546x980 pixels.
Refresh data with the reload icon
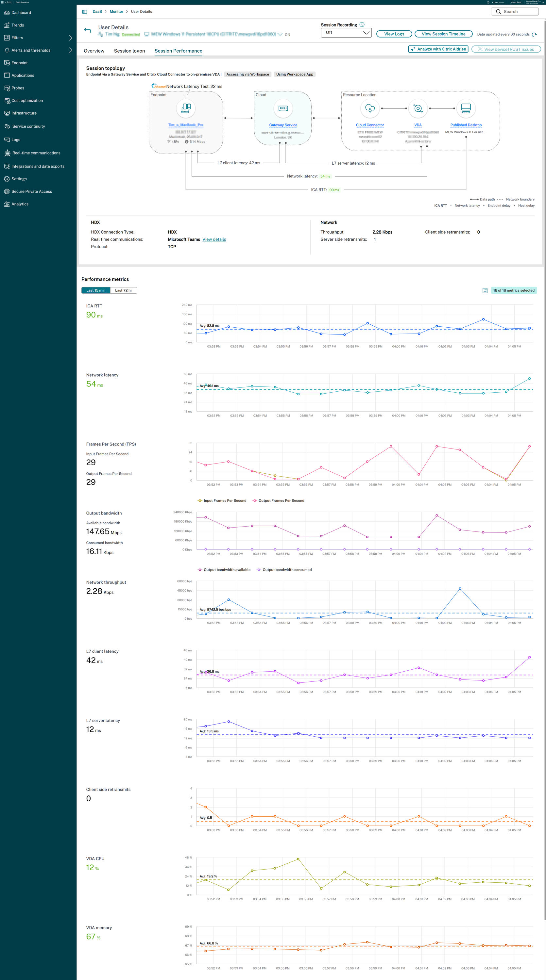click(x=534, y=34)
